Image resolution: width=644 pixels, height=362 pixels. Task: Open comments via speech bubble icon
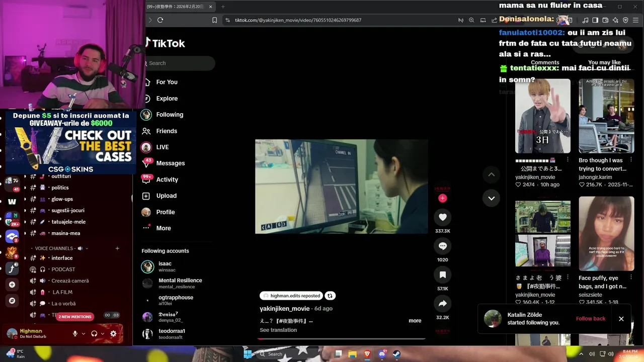tap(443, 246)
